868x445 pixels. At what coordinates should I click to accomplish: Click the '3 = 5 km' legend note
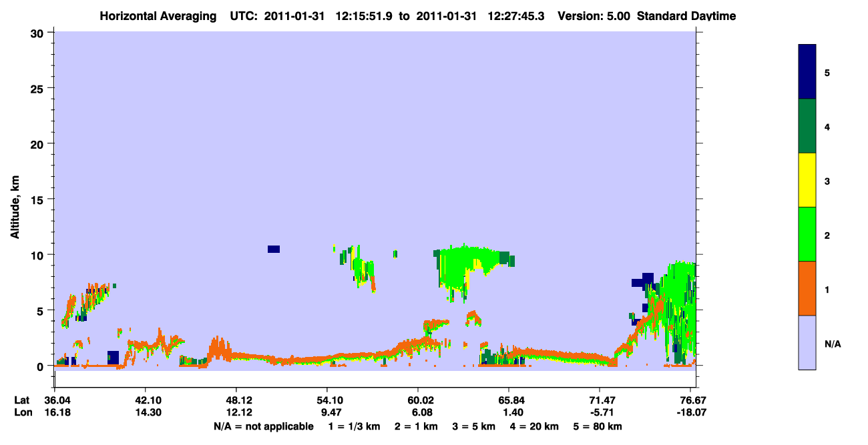tap(473, 426)
